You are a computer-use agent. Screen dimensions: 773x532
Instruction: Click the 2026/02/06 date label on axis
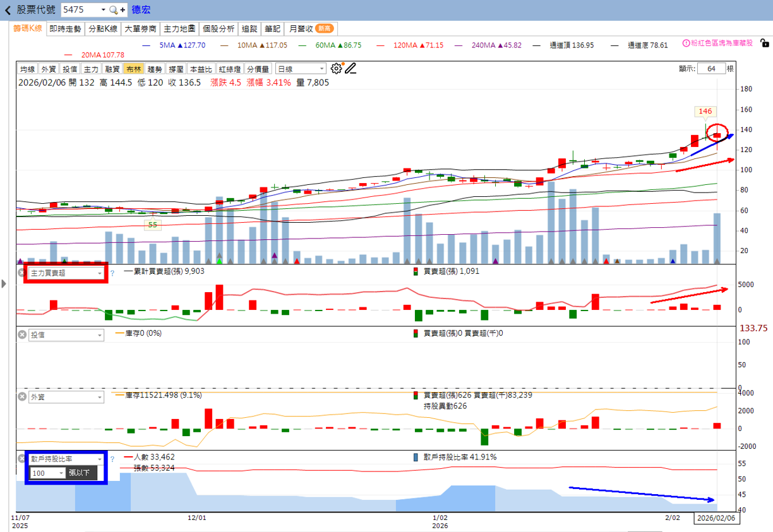click(716, 517)
